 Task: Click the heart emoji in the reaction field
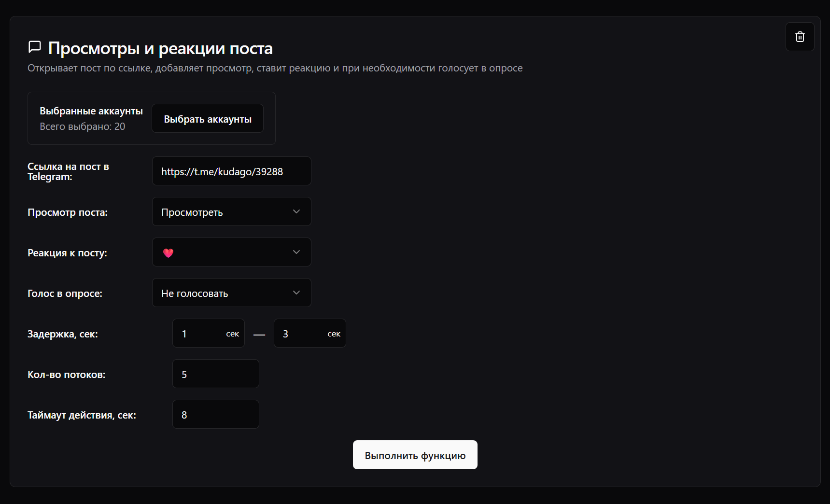168,253
